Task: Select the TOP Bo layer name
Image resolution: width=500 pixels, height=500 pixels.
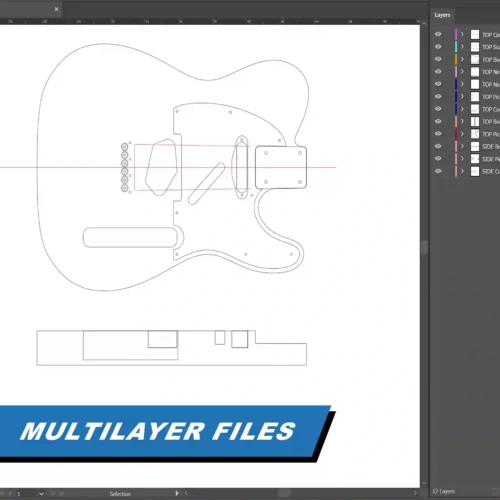Action: point(491,60)
